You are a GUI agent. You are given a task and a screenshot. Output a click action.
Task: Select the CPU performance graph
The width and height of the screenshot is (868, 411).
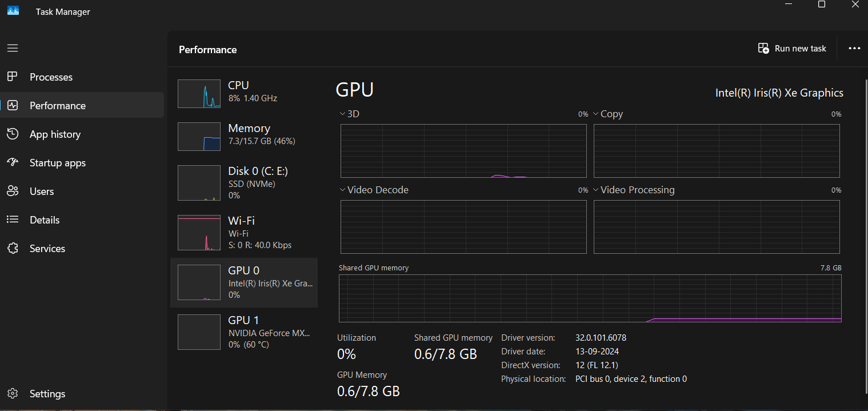(x=199, y=94)
